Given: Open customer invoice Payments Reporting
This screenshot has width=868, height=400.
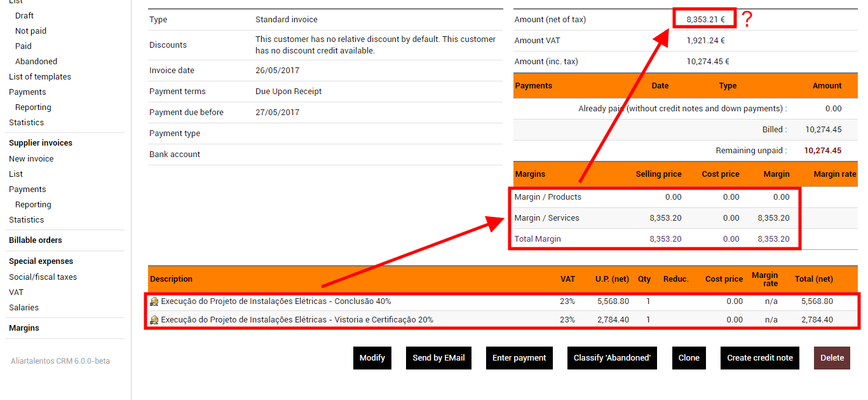Looking at the screenshot, I should 32,107.
